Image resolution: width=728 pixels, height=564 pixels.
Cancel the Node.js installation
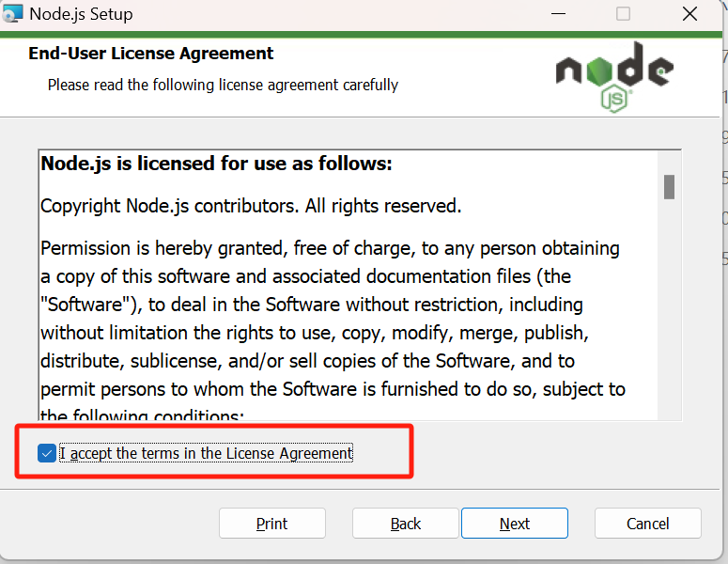coord(647,524)
